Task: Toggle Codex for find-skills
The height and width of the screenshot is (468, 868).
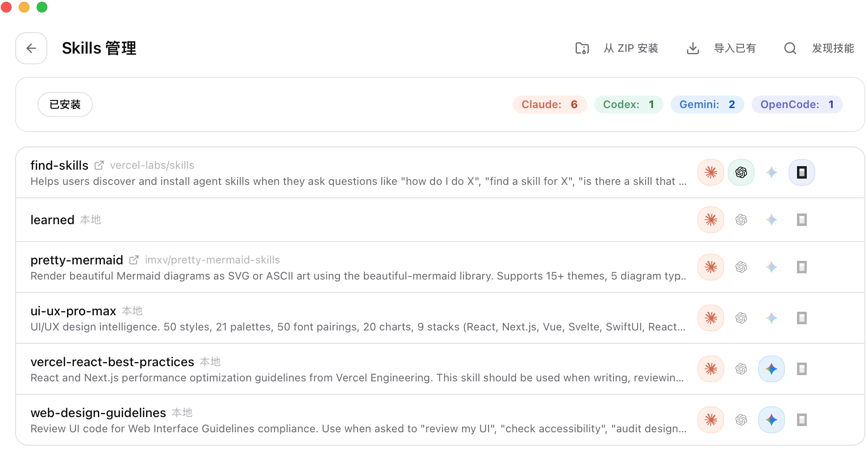Action: pos(741,172)
